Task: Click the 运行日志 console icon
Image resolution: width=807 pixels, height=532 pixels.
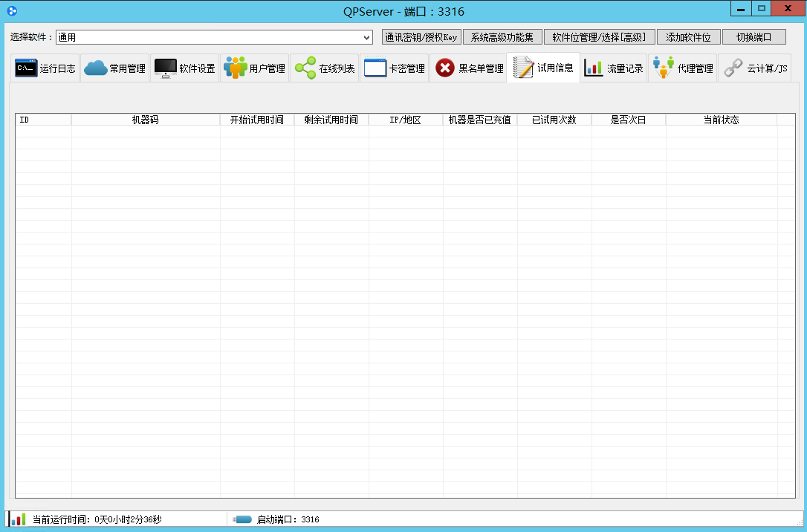Action: (26, 68)
